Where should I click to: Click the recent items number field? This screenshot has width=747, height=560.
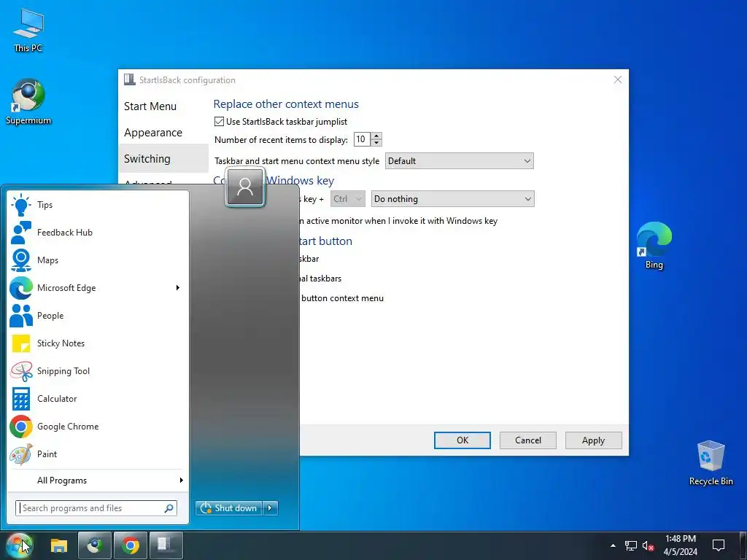[362, 139]
